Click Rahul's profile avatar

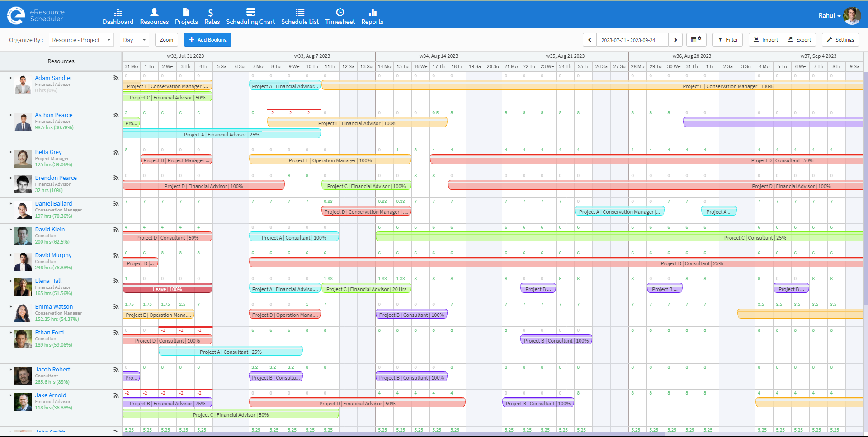[852, 15]
